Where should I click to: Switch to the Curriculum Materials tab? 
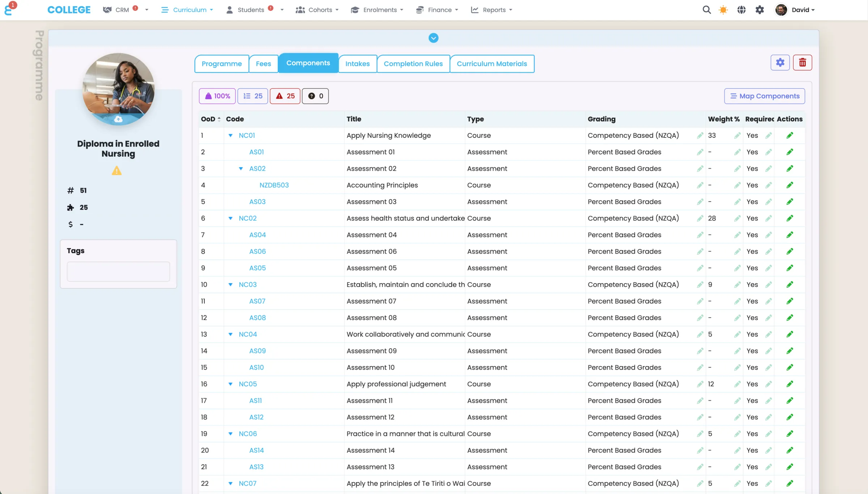[492, 64]
